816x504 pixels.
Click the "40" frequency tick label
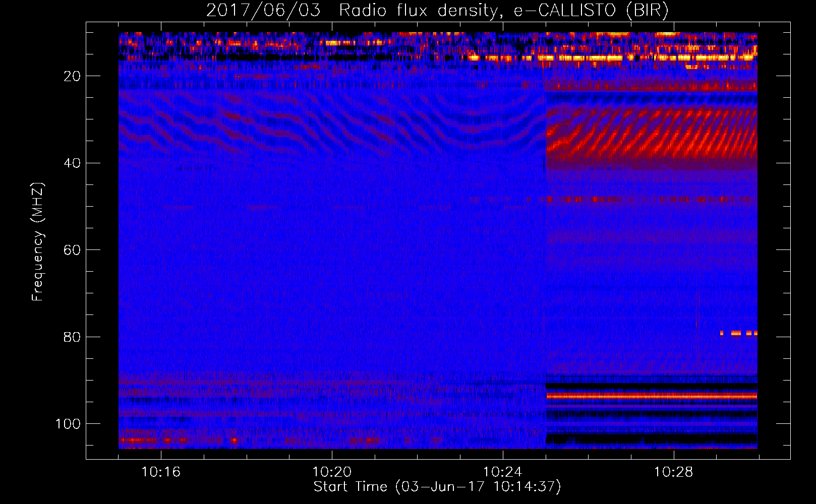73,163
